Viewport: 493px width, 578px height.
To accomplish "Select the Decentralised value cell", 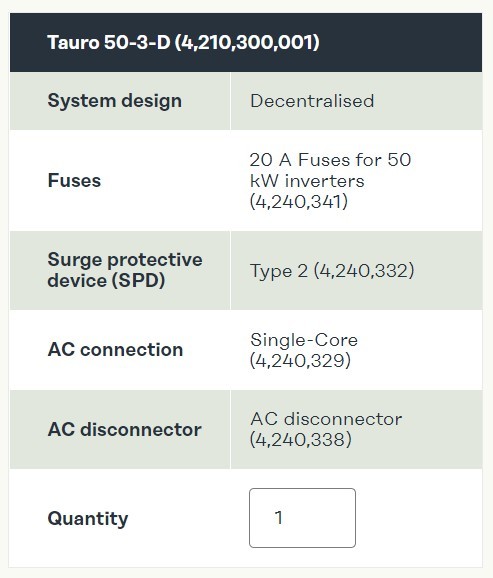I will 356,101.
